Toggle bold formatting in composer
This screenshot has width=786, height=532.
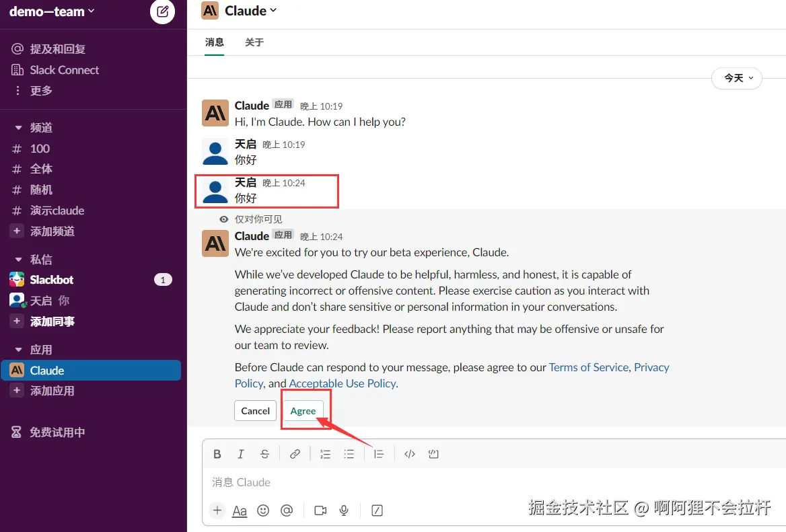(x=217, y=455)
